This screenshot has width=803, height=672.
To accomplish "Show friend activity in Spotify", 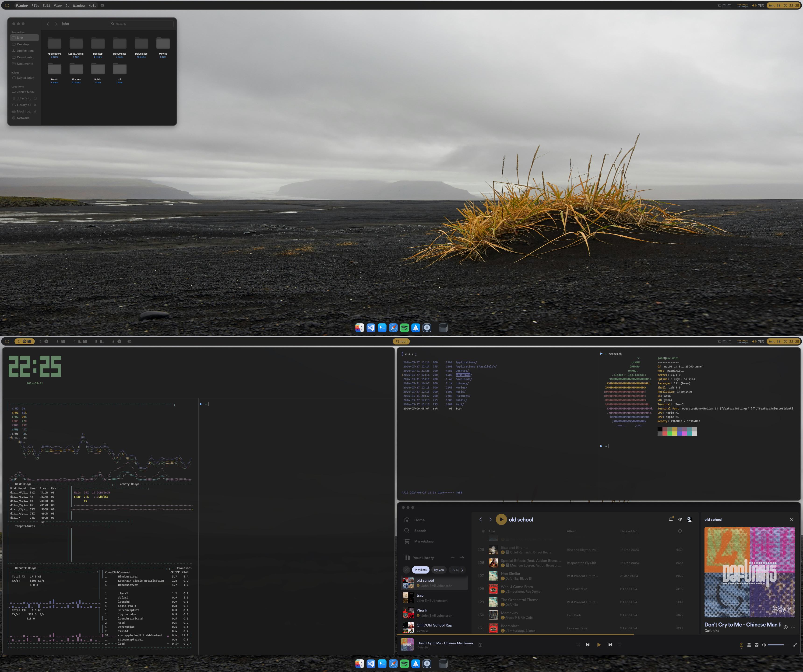I will (680, 520).
